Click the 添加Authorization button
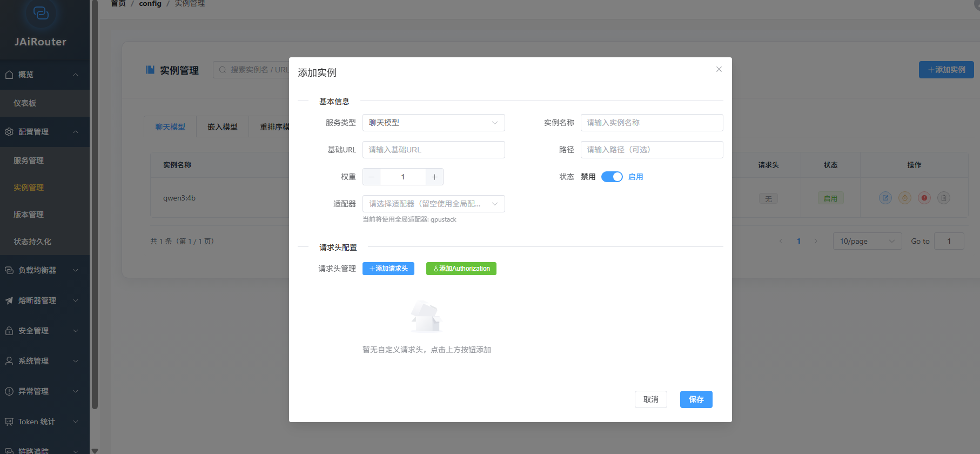 point(461,269)
